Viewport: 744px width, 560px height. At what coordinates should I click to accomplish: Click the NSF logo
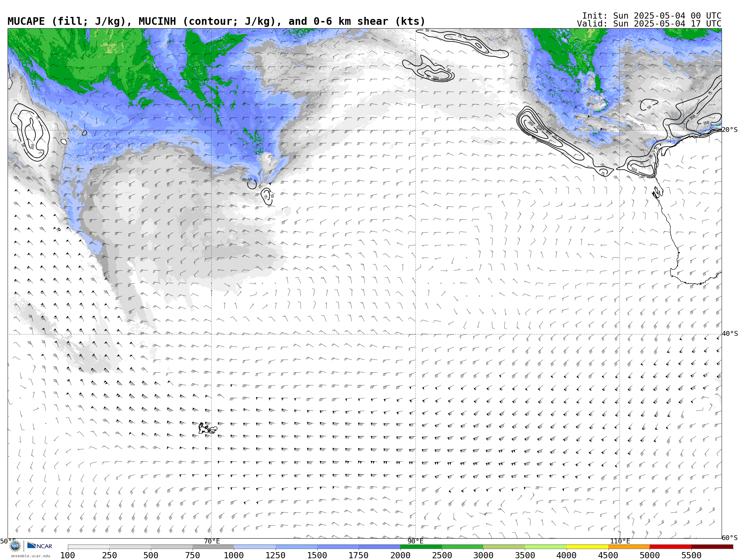pyautogui.click(x=15, y=546)
